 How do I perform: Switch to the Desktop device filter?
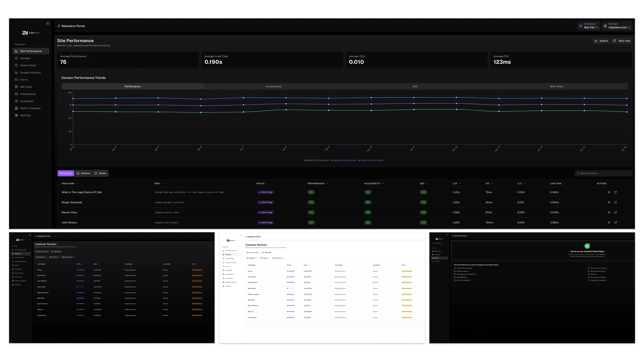83,173
